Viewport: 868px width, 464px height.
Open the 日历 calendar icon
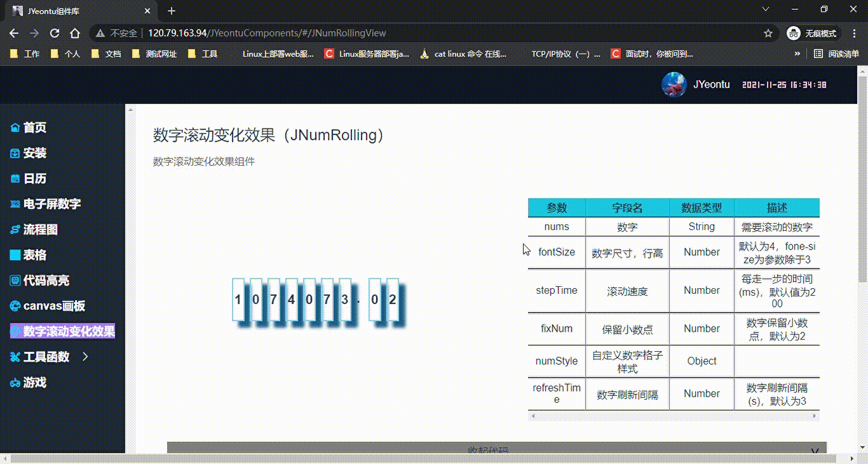point(15,178)
